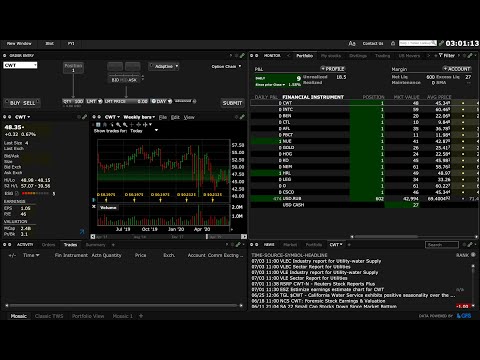Screen dimensions: 480x360
Task: Click the lock icon in top bar
Action: click(393, 43)
